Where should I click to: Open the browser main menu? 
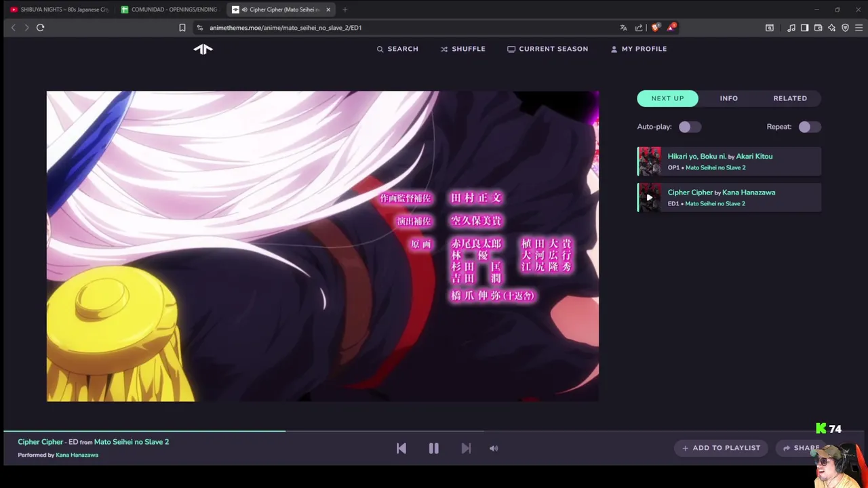(x=859, y=28)
